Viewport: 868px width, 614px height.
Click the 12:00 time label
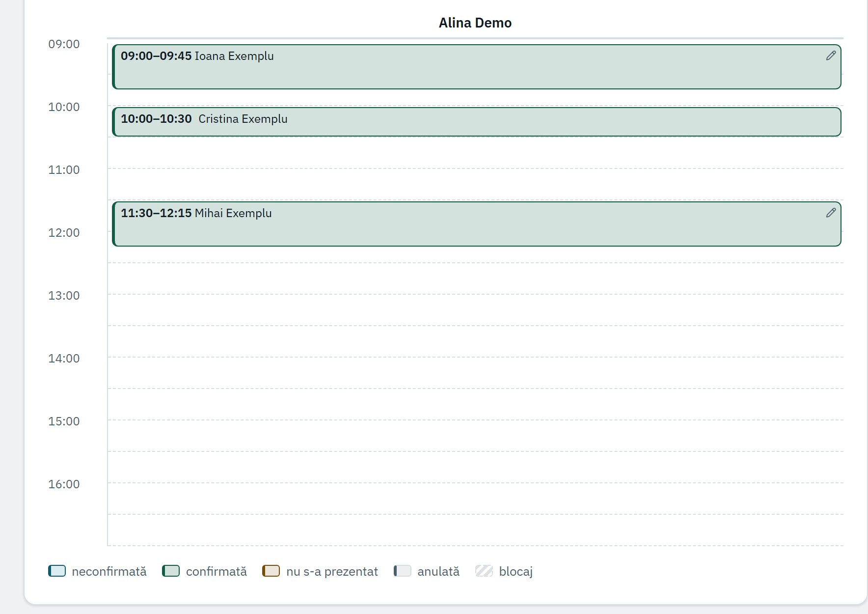[x=64, y=233]
